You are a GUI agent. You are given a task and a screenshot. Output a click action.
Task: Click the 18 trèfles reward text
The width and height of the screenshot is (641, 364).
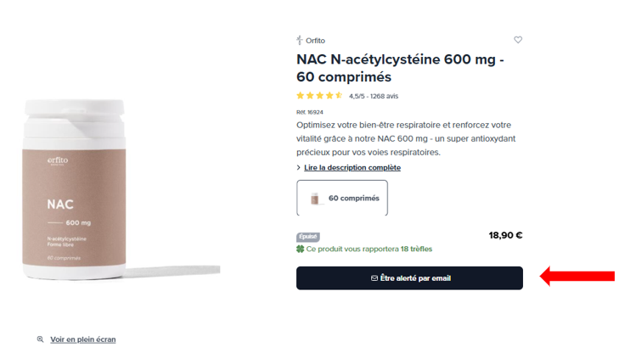416,249
